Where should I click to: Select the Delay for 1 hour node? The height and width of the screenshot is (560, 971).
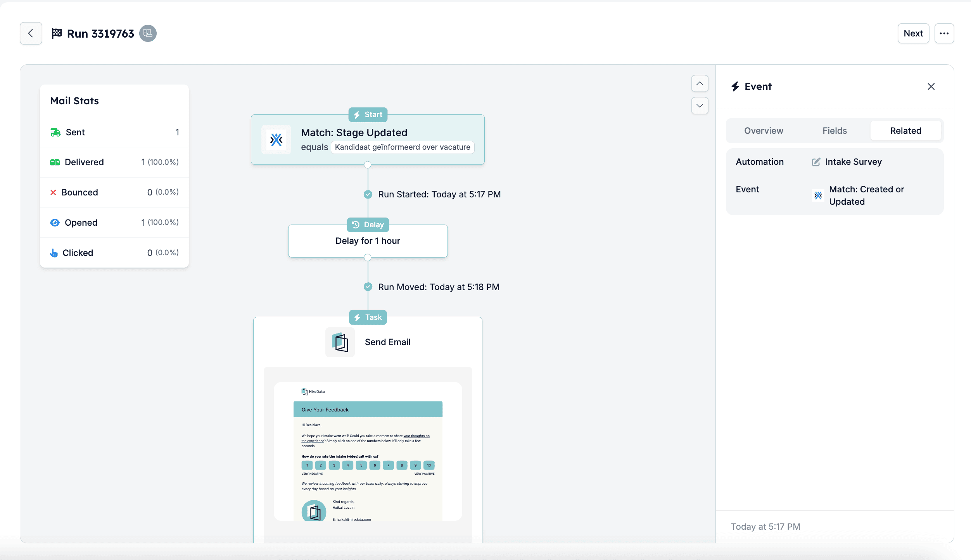click(368, 241)
